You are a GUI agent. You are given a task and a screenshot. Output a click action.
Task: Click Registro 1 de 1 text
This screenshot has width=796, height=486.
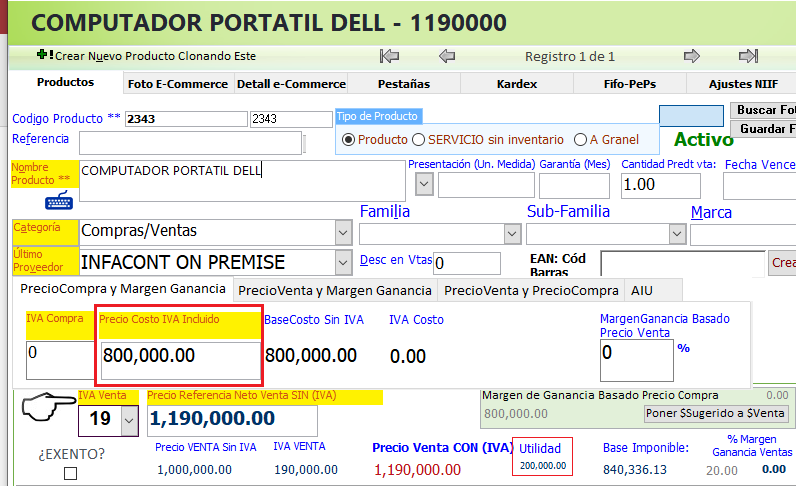click(x=570, y=56)
